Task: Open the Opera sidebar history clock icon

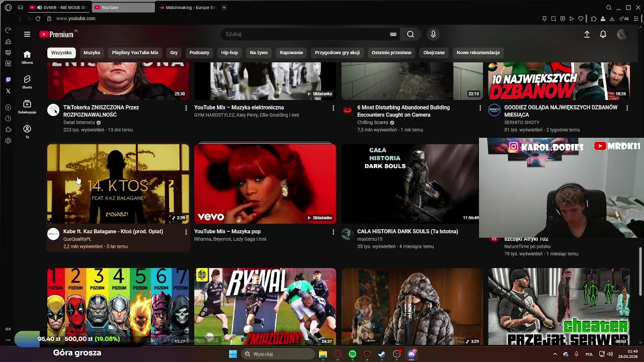Action: [x=8, y=119]
